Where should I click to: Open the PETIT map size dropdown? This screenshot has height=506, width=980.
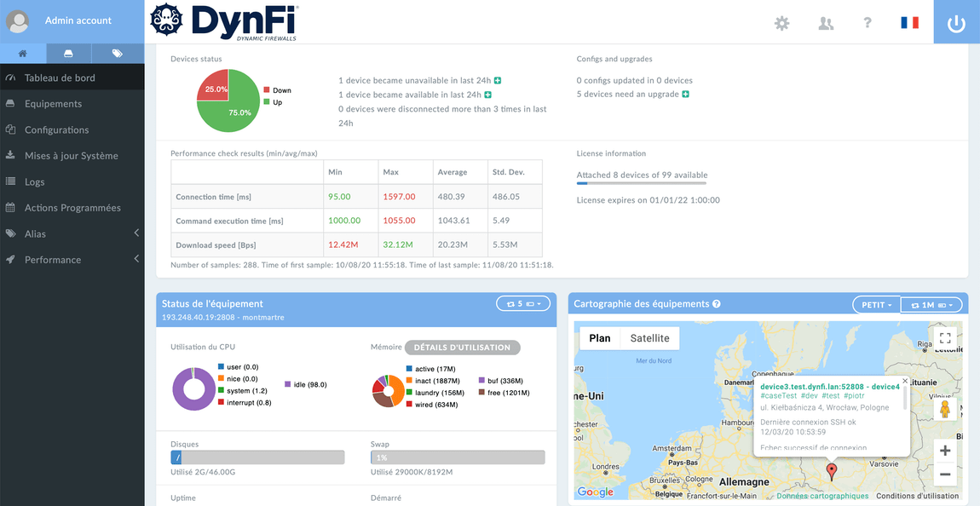coord(876,305)
